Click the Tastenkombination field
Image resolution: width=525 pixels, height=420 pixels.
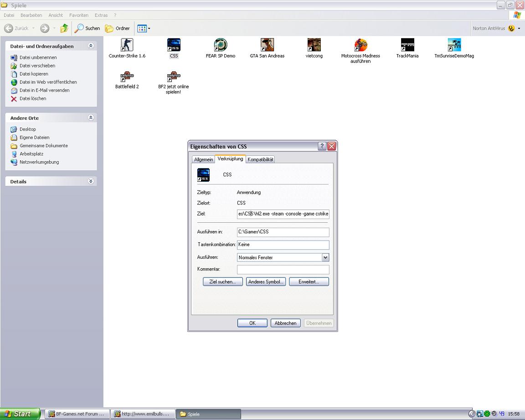click(x=283, y=245)
